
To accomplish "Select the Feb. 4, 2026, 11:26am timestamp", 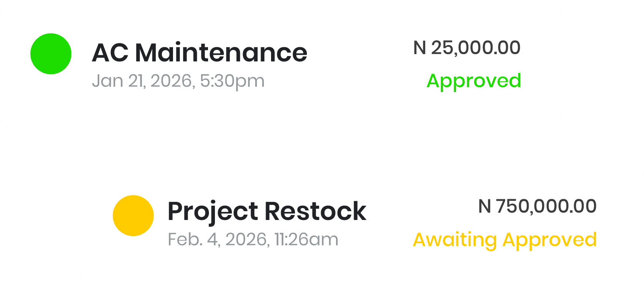I will click(x=253, y=240).
